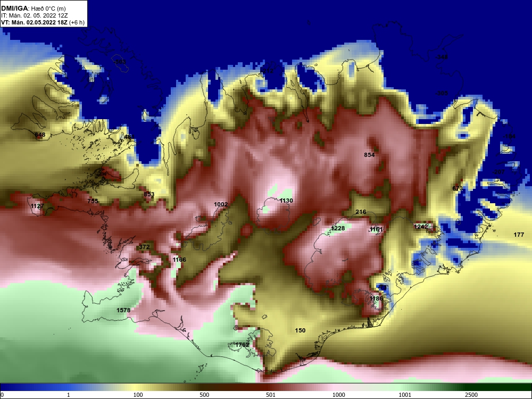Click the 1127 value on the map

37,206
